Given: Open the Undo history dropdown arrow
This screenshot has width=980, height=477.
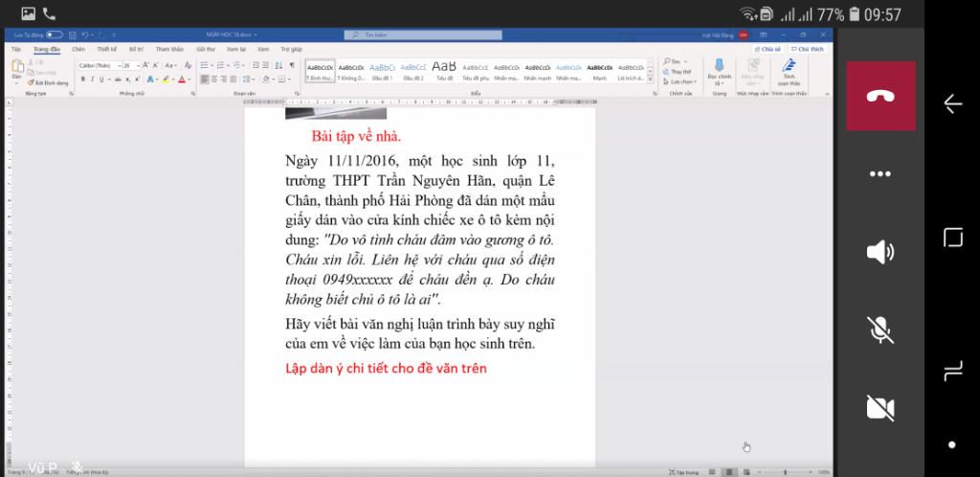Looking at the screenshot, I should point(91,35).
